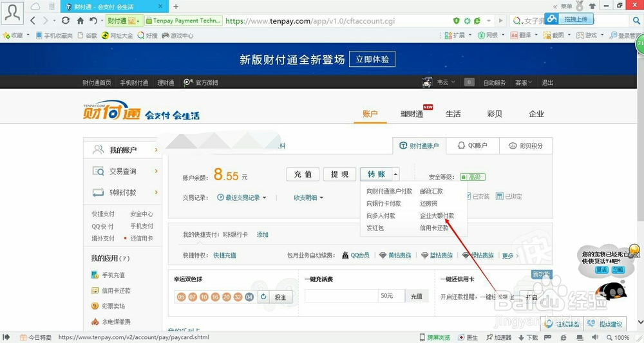
Task: Click the green shield icon in address bar
Action: pyautogui.click(x=457, y=21)
